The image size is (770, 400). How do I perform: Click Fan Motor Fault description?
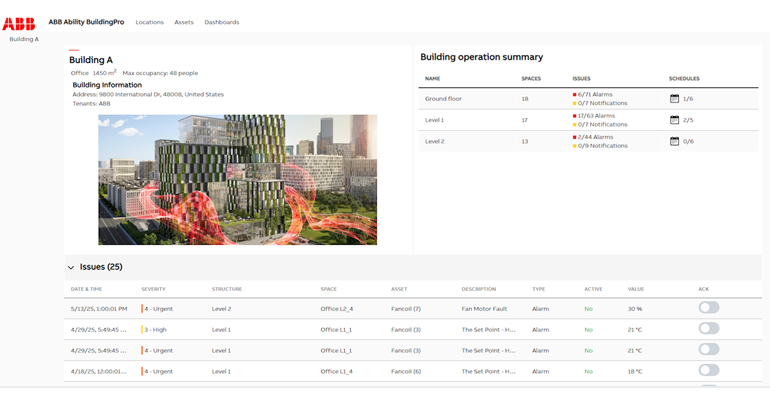(484, 309)
